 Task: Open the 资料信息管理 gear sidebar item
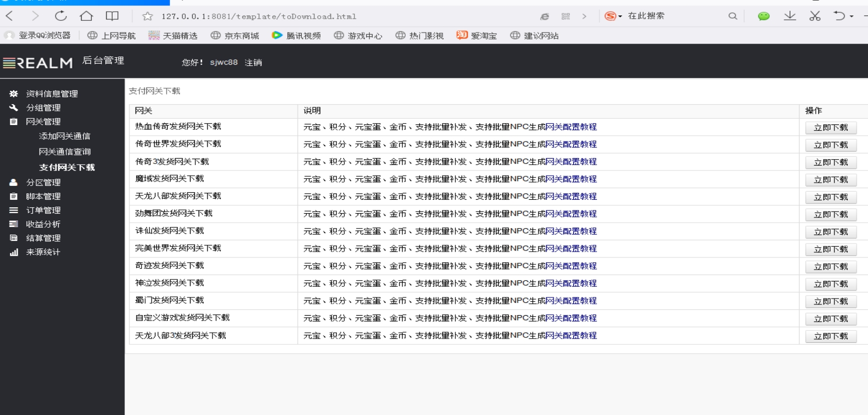coord(44,93)
